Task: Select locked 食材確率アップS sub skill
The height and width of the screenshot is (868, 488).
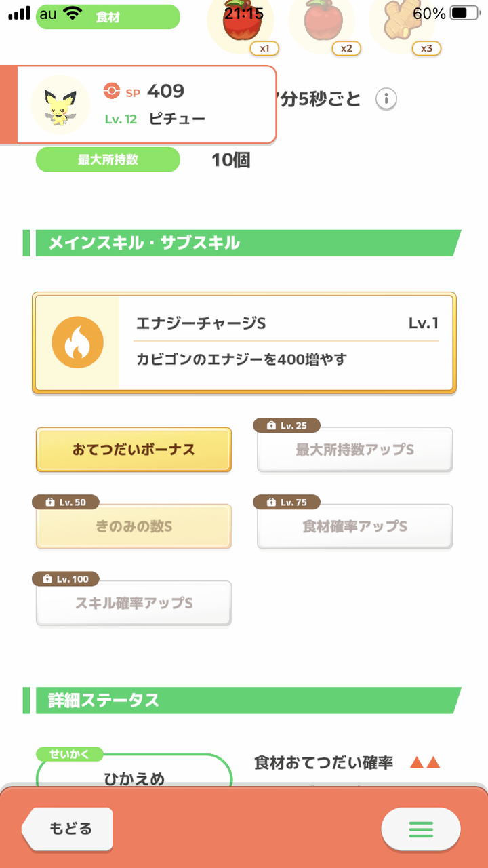Action: pyautogui.click(x=354, y=527)
